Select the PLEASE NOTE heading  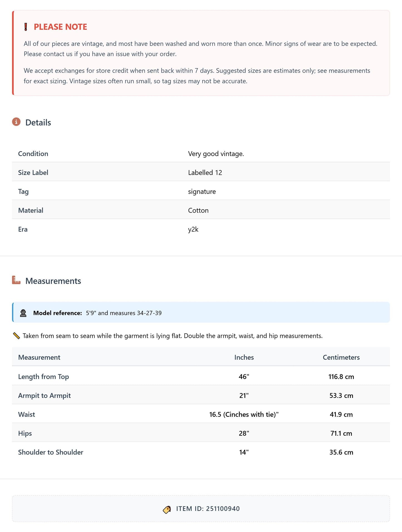coord(60,27)
